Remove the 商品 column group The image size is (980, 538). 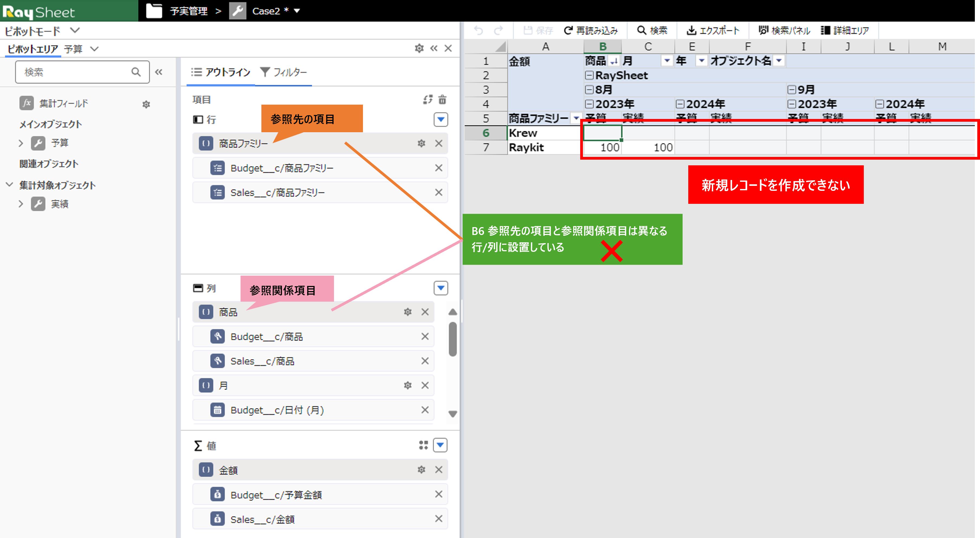point(425,312)
